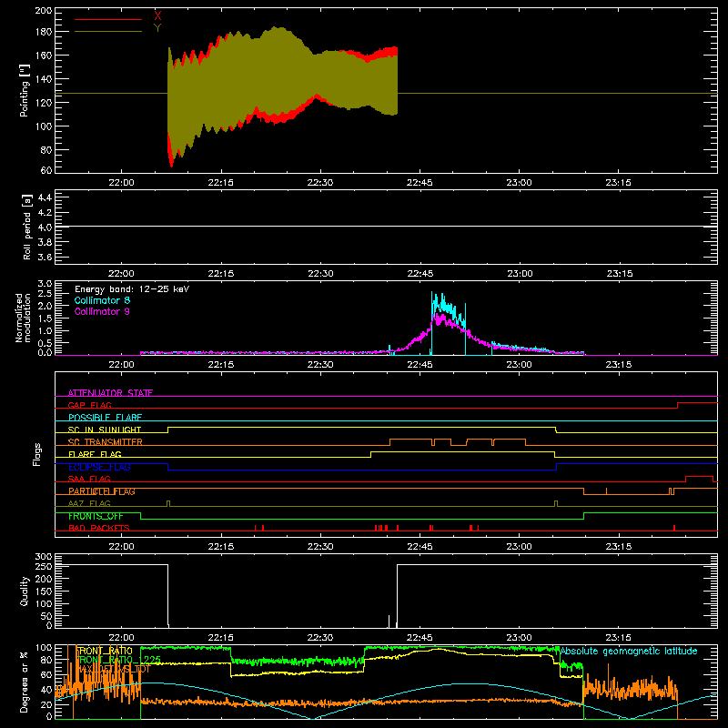Click the 2.5 tick on modulation axis
Image resolution: width=728 pixels, height=728 pixels.
pyautogui.click(x=45, y=294)
